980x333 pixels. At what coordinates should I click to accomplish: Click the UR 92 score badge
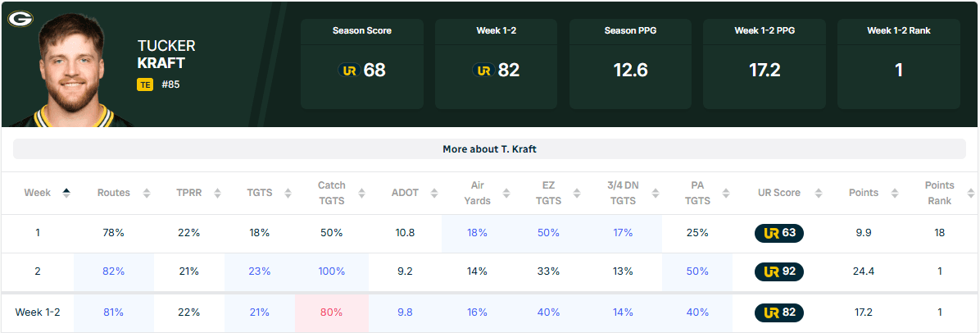pos(778,271)
